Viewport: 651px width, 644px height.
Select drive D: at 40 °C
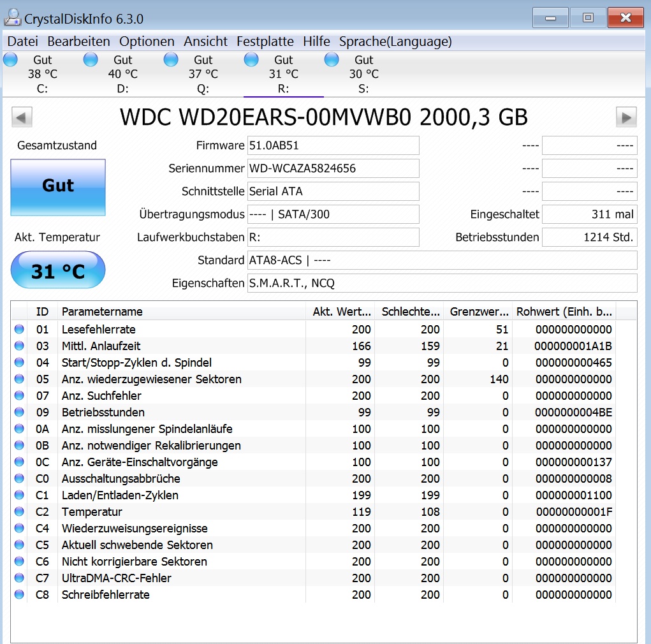tap(123, 74)
